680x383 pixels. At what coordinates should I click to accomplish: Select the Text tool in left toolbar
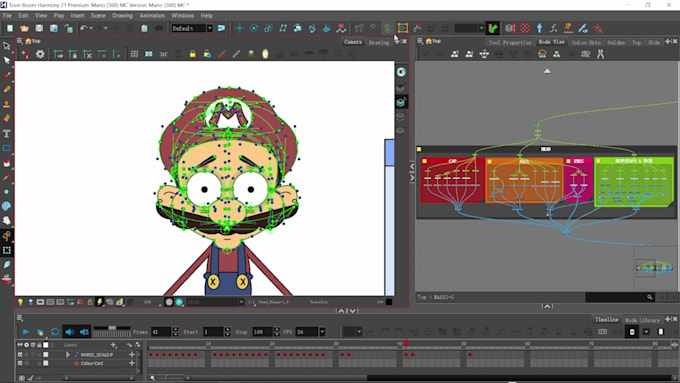(x=7, y=134)
